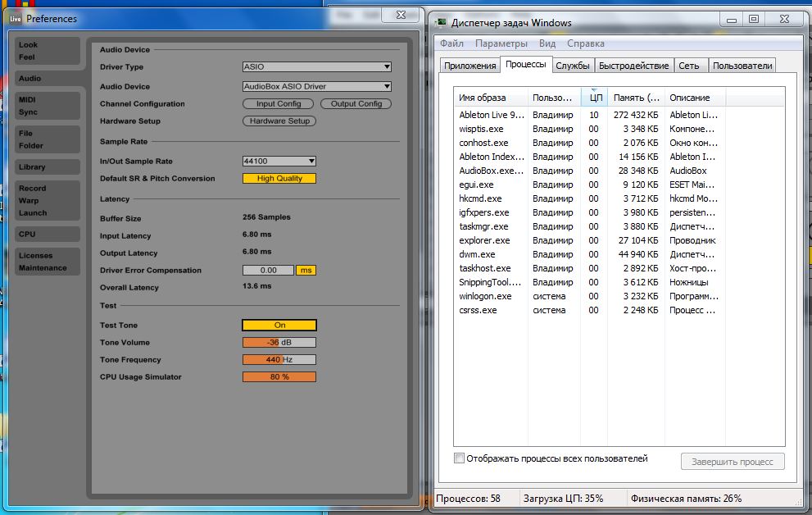Click the Загрузка ЦП: 35% status entry

564,499
